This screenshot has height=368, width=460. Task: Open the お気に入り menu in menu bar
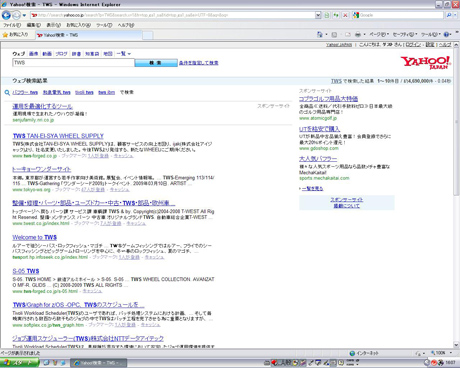tap(78, 25)
